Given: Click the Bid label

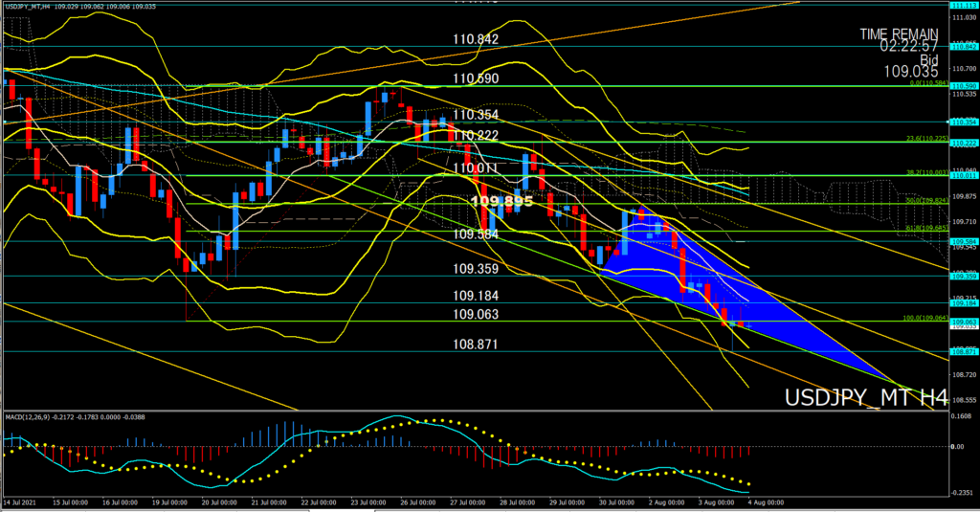Looking at the screenshot, I should coord(928,59).
